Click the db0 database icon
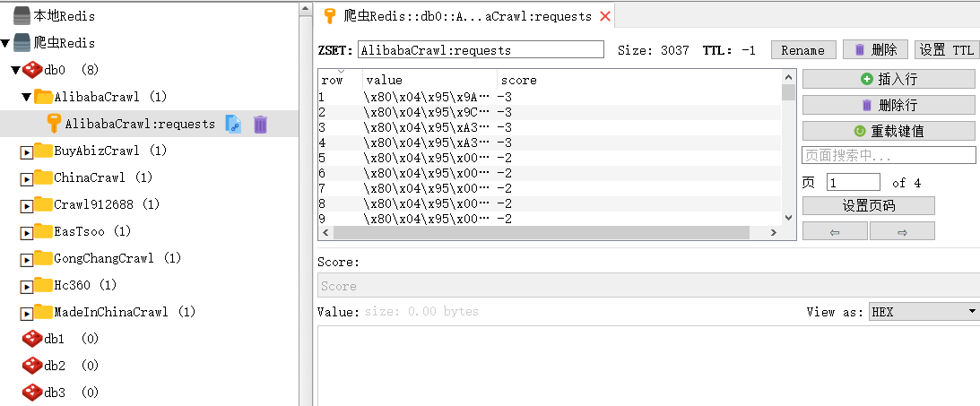Screen dimensions: 980x406 pyautogui.click(x=32, y=69)
